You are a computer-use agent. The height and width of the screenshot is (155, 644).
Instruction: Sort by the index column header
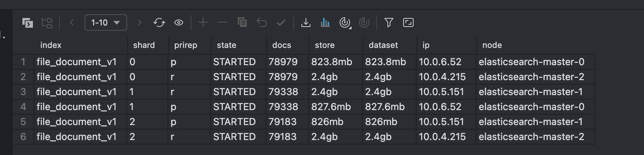51,45
